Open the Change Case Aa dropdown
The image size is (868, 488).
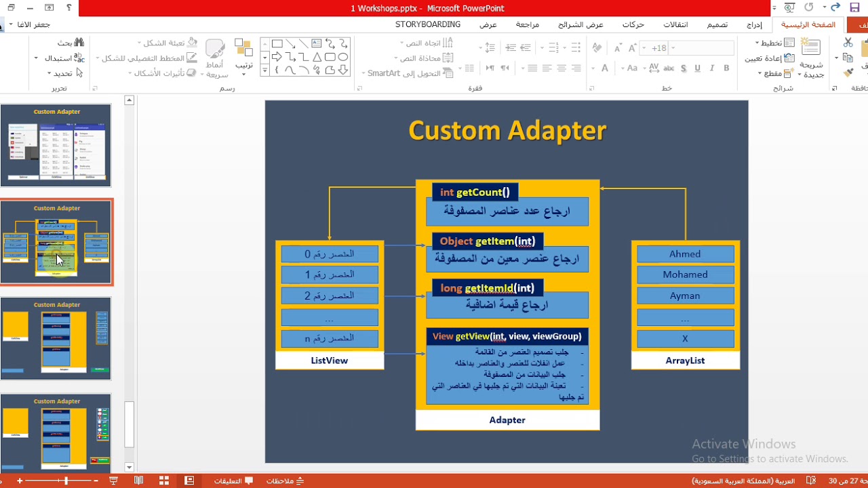pyautogui.click(x=633, y=68)
